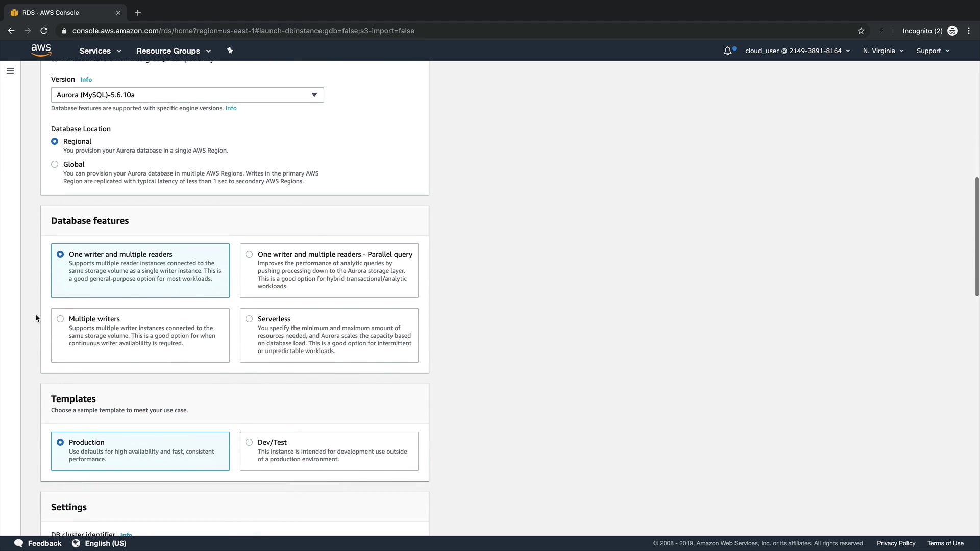Select the Dev/Test template
Image resolution: width=980 pixels, height=551 pixels.
click(x=249, y=442)
